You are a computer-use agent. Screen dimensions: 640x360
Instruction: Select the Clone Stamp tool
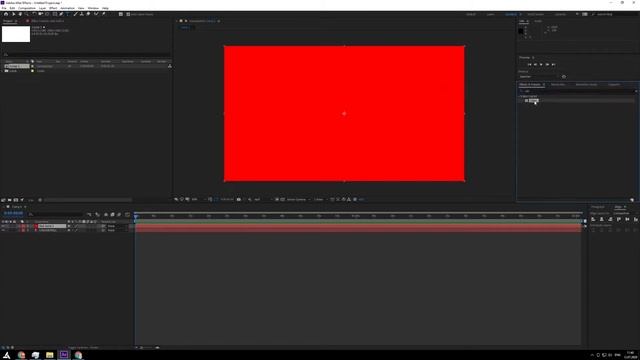(x=82, y=14)
